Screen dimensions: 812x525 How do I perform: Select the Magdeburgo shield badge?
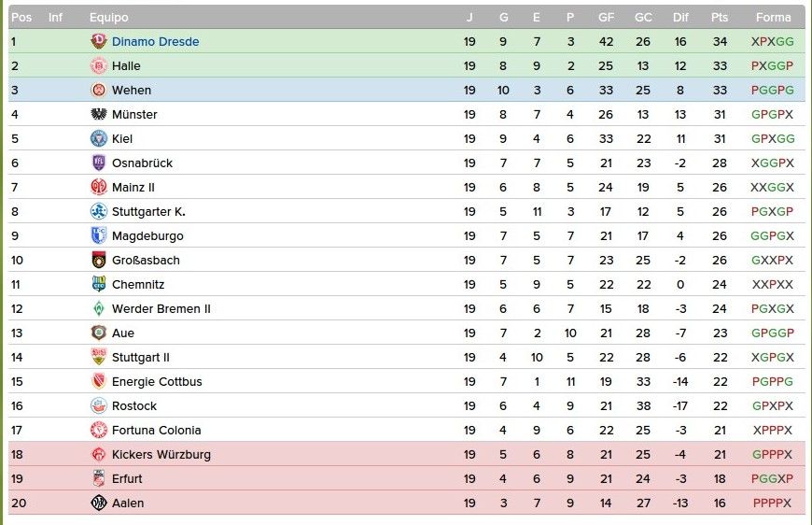point(98,235)
